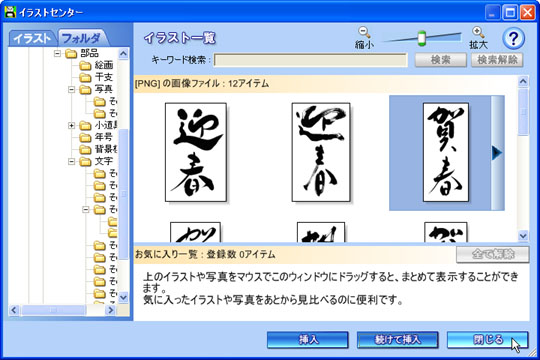Click the folder tree's scroll left arrow

[14, 310]
